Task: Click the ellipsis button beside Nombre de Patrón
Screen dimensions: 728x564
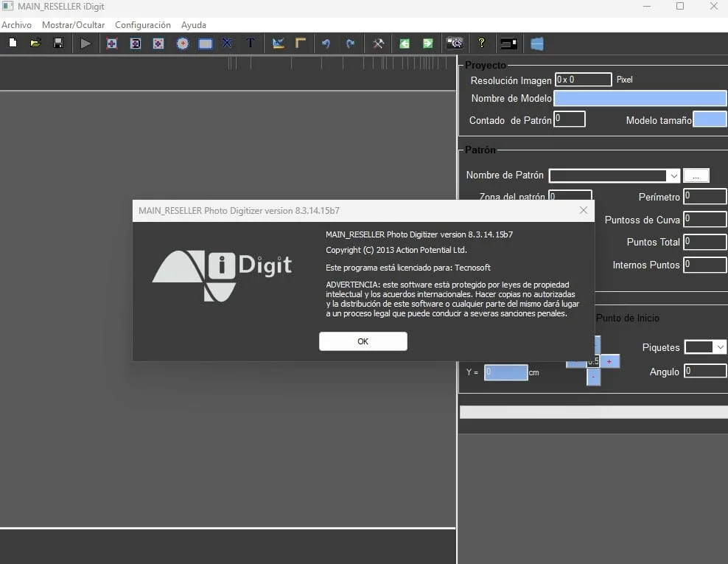Action: coord(696,176)
